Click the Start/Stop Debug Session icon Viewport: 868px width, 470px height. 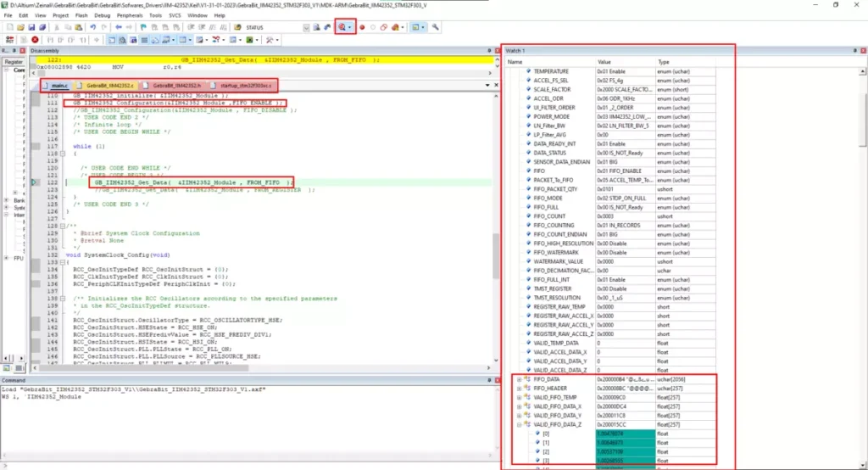(342, 27)
